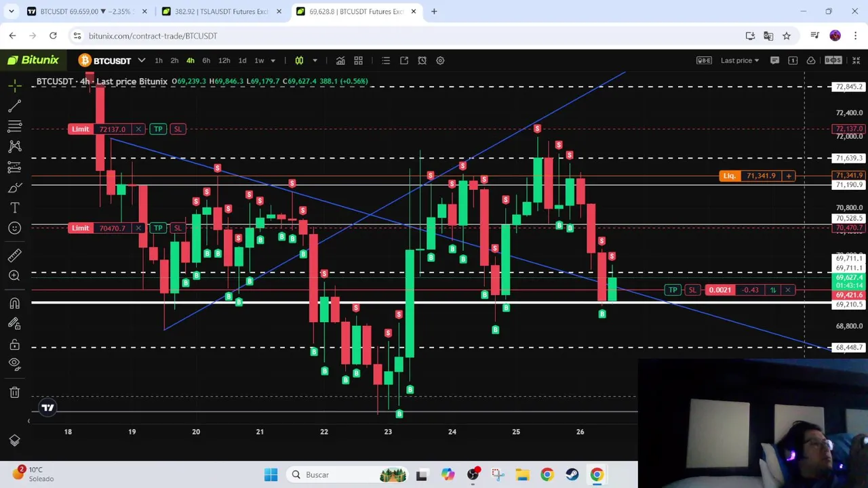Open the indicators menu
The width and height of the screenshot is (868, 488).
pos(340,60)
